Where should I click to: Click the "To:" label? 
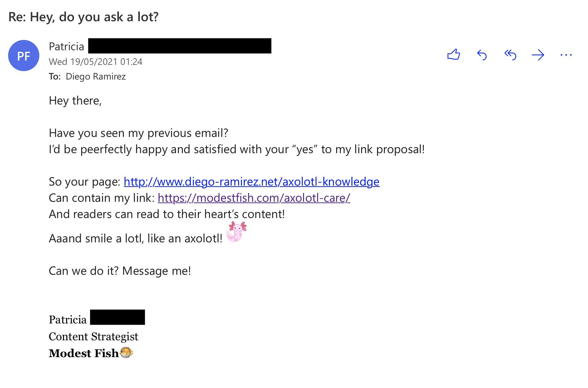tap(55, 76)
